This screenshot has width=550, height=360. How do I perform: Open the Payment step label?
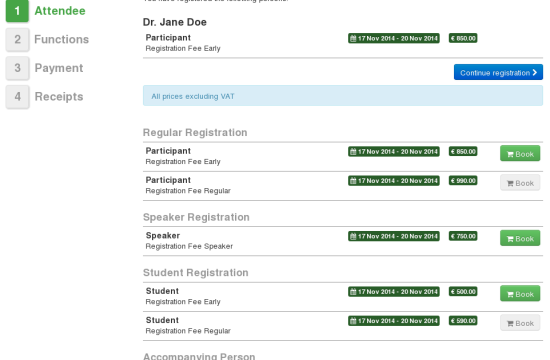pyautogui.click(x=59, y=68)
